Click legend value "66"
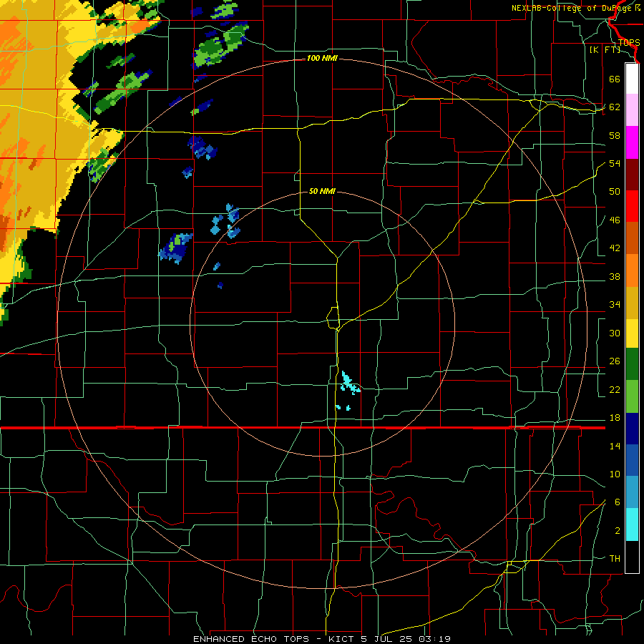Image resolution: width=644 pixels, height=644 pixels. point(615,79)
